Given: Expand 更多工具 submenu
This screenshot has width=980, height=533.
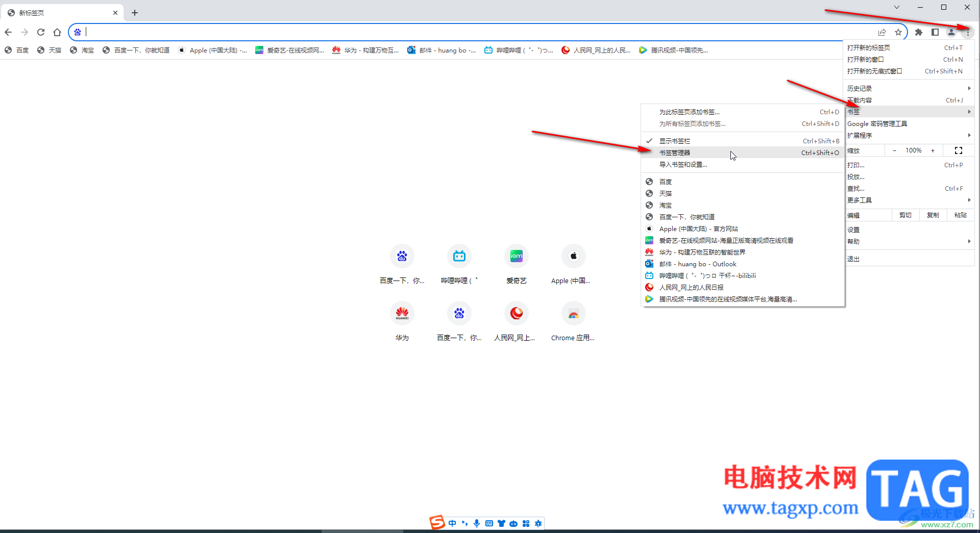Looking at the screenshot, I should (x=909, y=200).
